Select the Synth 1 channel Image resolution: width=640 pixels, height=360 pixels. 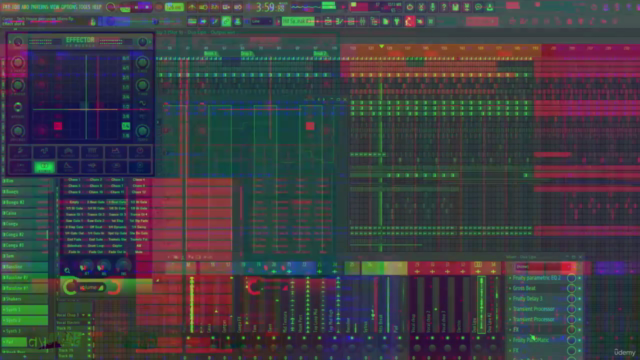tap(24, 309)
